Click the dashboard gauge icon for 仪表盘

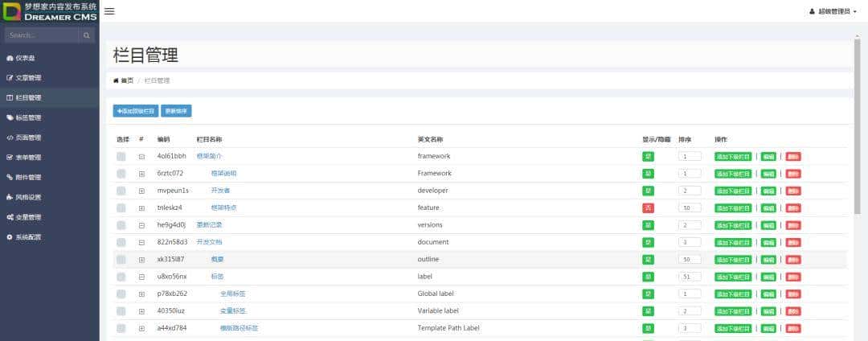pyautogui.click(x=10, y=58)
